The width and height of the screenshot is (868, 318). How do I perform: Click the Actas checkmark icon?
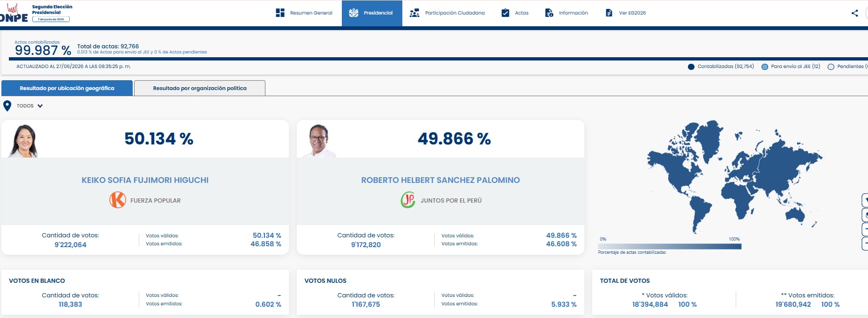point(505,13)
